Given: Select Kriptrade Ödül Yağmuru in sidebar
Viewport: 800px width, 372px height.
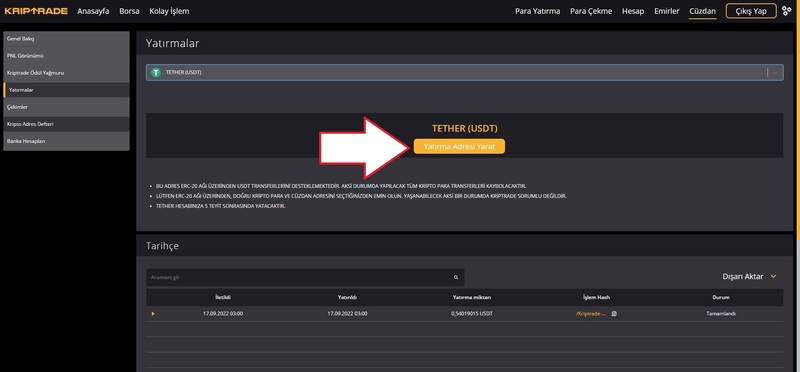Looking at the screenshot, I should coord(66,73).
